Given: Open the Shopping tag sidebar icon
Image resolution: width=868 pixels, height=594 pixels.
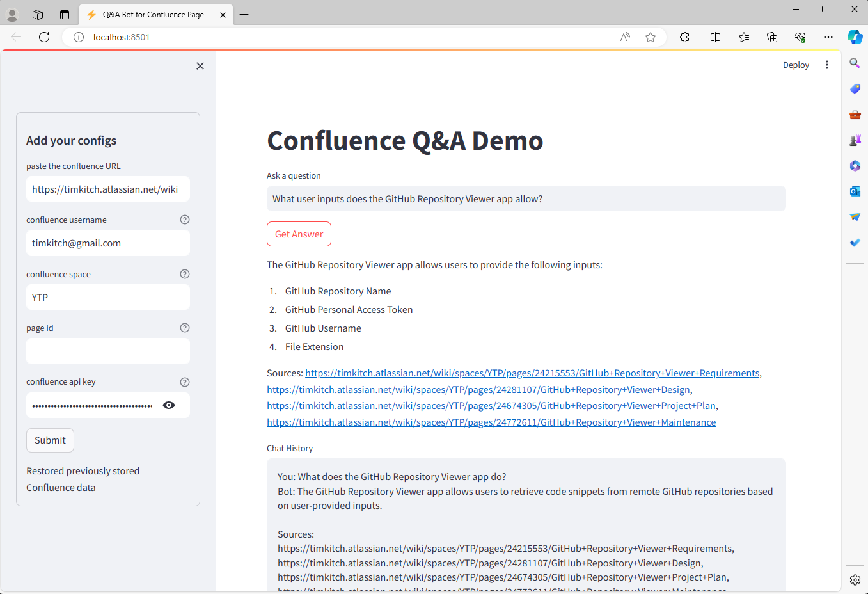Looking at the screenshot, I should pyautogui.click(x=855, y=88).
